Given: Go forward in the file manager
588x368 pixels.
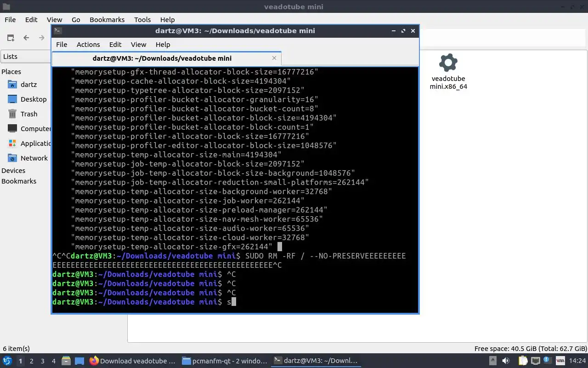Looking at the screenshot, I should point(42,38).
